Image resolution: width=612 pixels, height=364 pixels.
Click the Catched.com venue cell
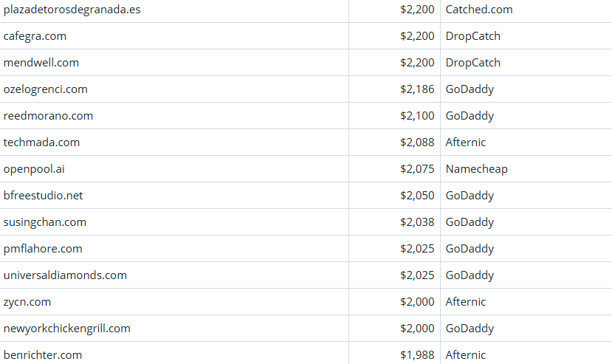pos(478,10)
